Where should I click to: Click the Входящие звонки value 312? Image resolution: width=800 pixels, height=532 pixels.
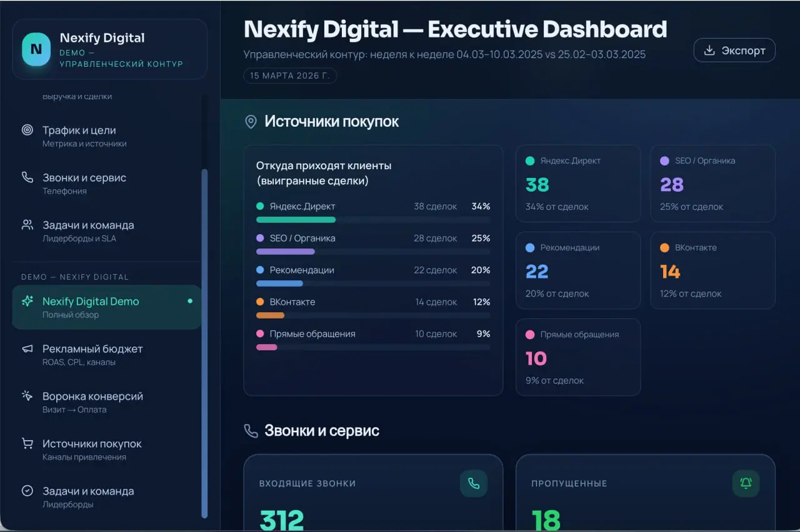tap(282, 520)
